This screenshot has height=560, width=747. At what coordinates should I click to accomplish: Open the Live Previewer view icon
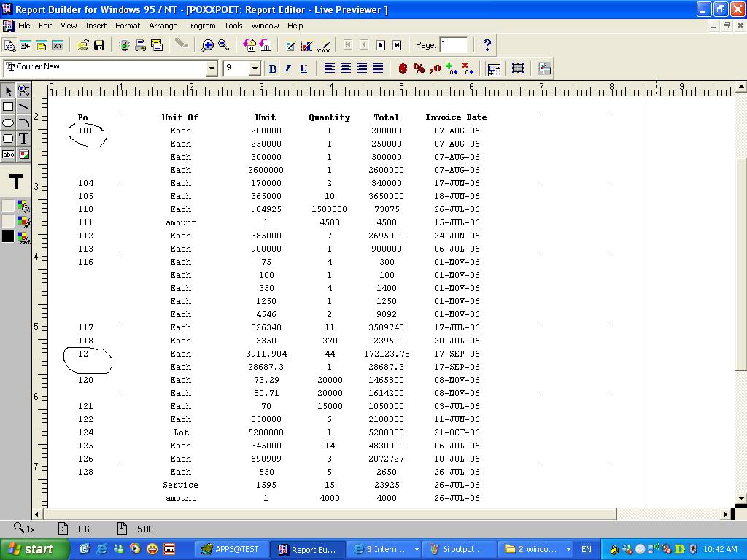click(x=9, y=45)
